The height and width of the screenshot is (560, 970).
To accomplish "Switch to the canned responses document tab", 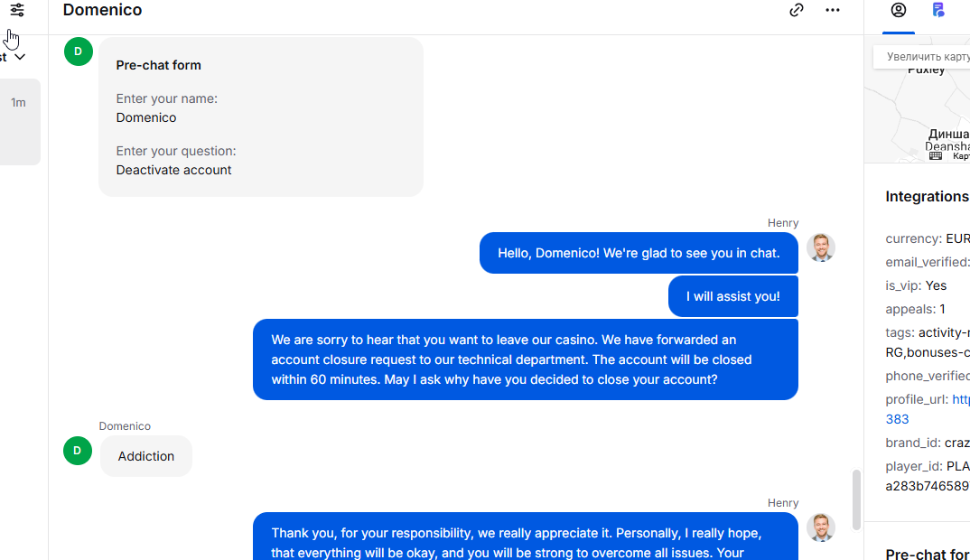I will pyautogui.click(x=938, y=11).
